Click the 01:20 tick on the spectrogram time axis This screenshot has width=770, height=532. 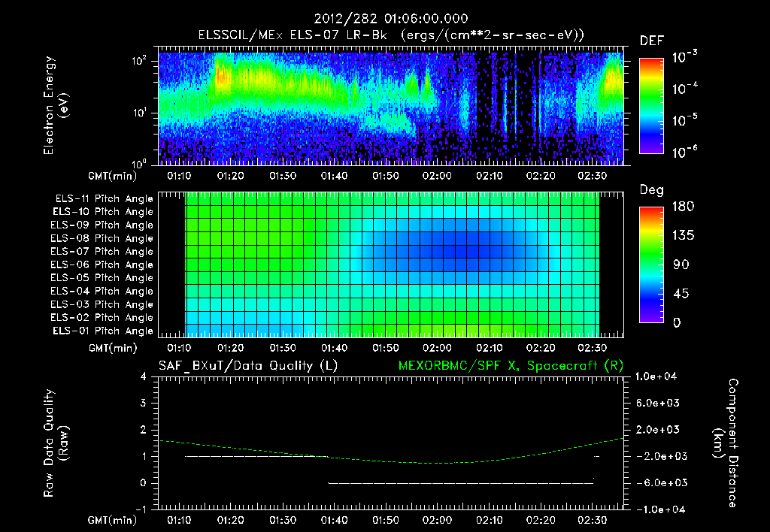coord(231,176)
